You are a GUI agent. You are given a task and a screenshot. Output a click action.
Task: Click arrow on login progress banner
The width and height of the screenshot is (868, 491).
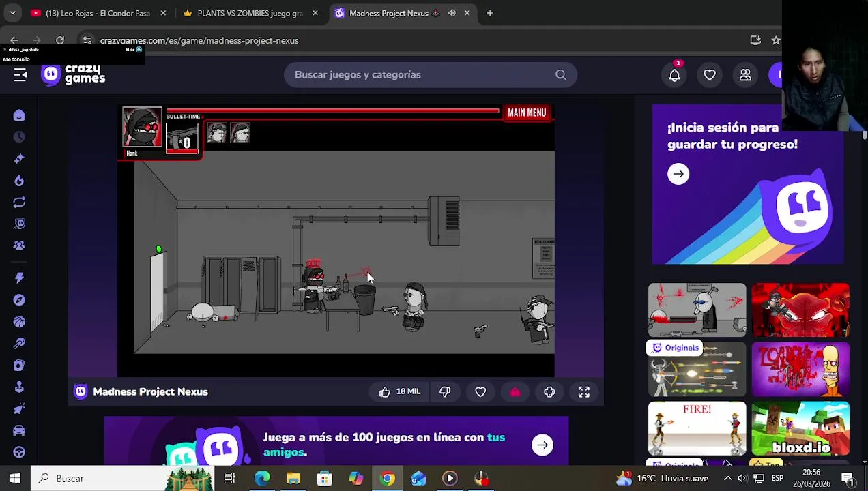678,174
